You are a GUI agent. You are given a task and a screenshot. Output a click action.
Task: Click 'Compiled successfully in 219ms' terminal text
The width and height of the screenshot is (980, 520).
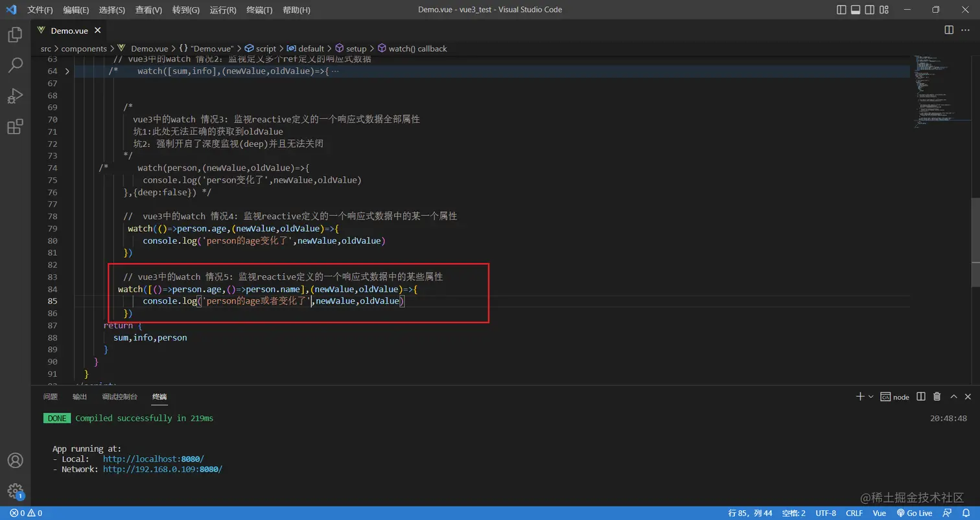tap(144, 418)
